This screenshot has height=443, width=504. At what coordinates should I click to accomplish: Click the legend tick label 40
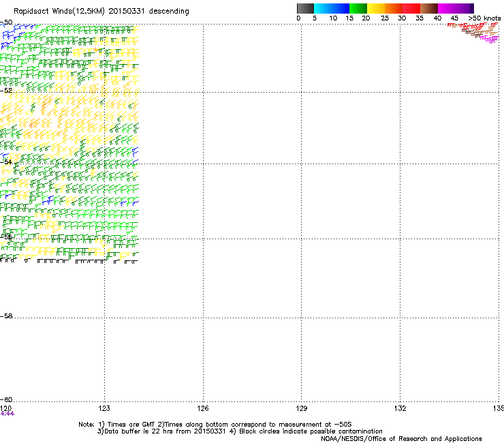437,18
